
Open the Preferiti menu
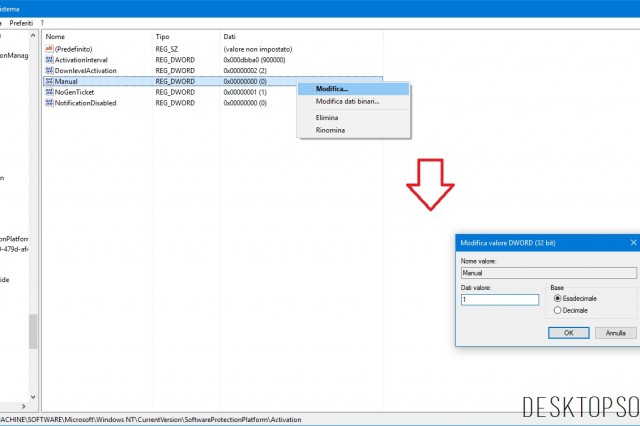pos(21,22)
